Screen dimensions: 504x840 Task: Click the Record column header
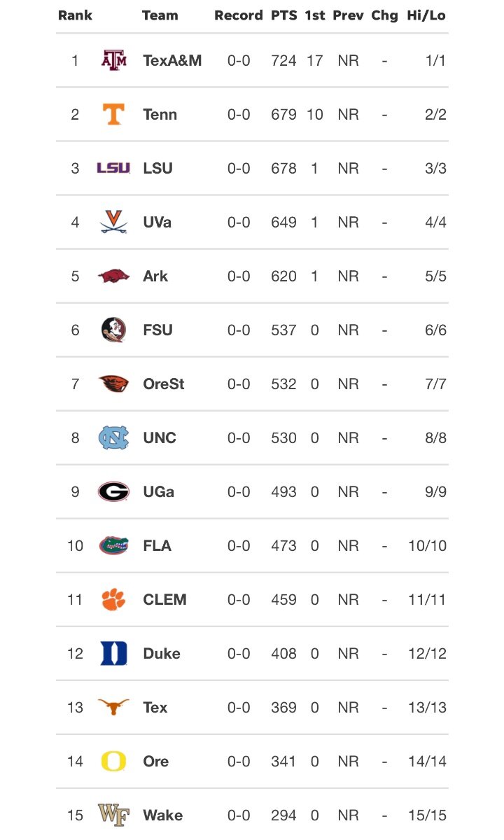tap(239, 15)
